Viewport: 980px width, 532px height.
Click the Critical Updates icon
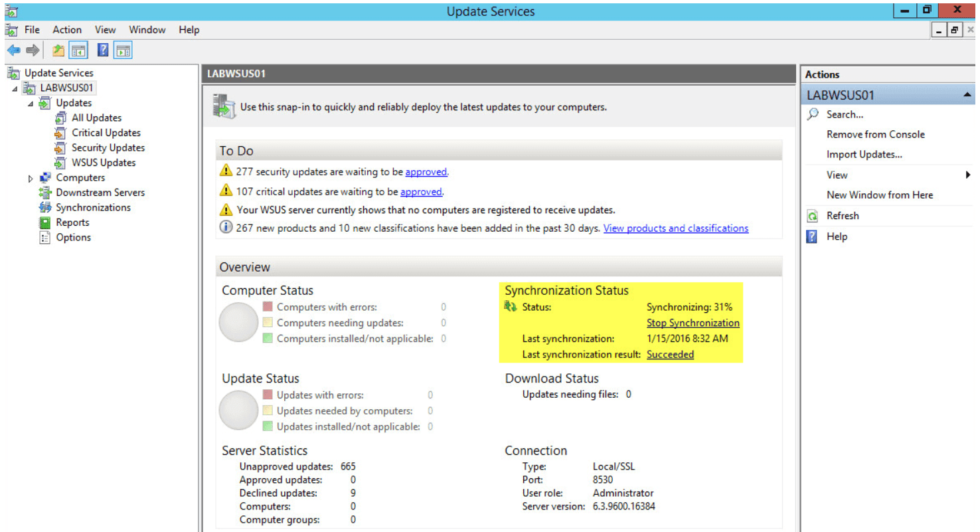60,133
